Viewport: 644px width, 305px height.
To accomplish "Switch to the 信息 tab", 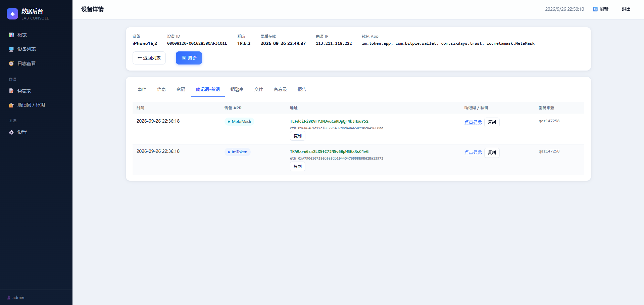I will (x=161, y=89).
